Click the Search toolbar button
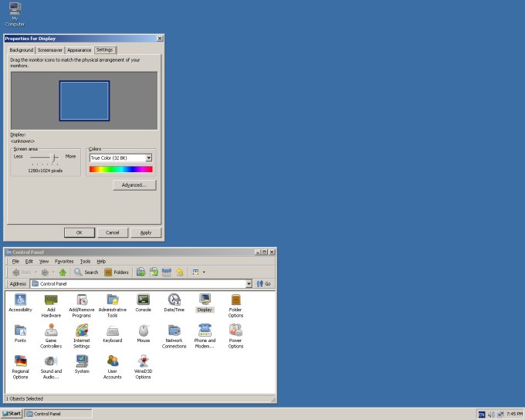The width and height of the screenshot is (525, 420). pyautogui.click(x=86, y=273)
